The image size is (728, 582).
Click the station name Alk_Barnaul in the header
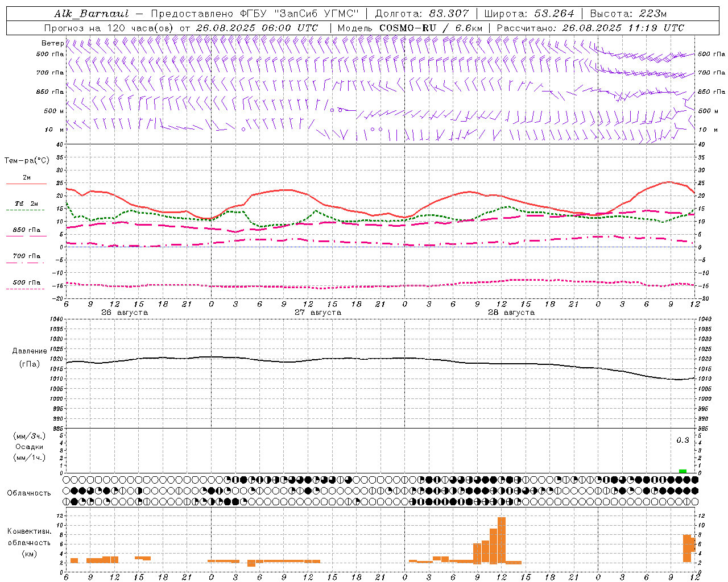click(92, 14)
